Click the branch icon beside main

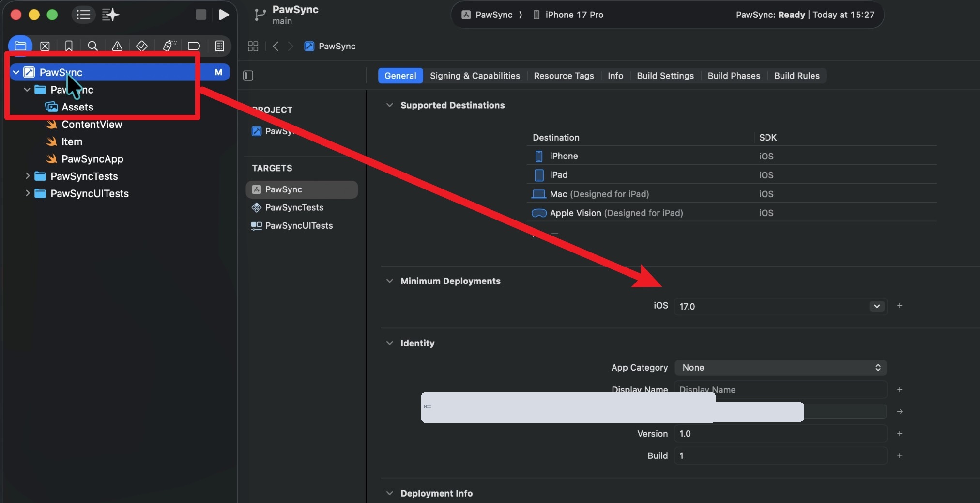260,15
